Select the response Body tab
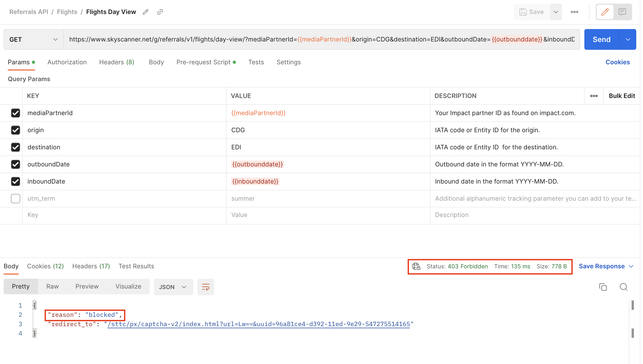The width and height of the screenshot is (643, 364). (x=11, y=266)
